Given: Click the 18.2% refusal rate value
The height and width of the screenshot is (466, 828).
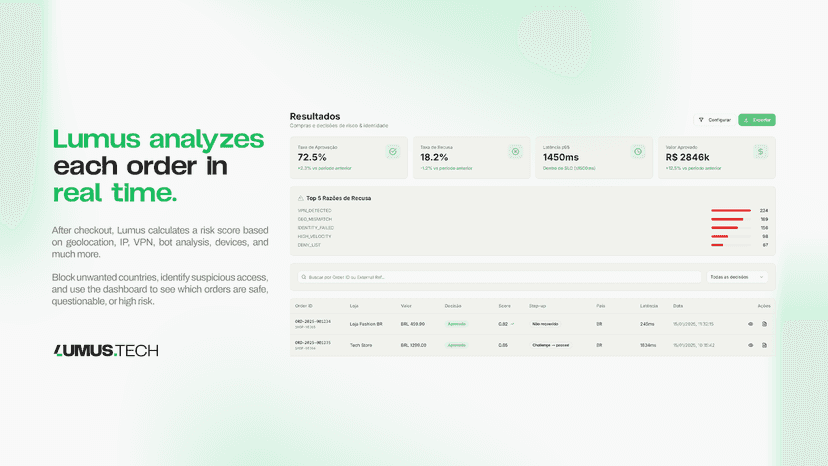Looking at the screenshot, I should tap(434, 157).
